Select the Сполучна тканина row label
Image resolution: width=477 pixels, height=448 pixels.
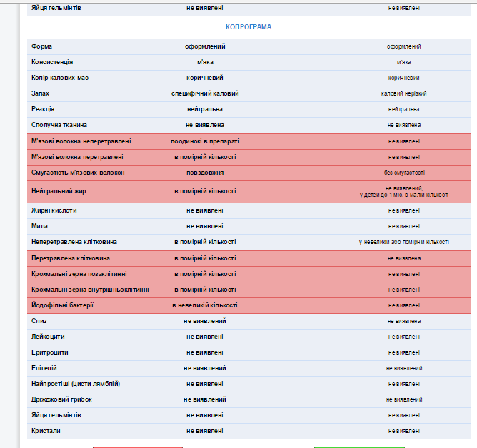[59, 125]
